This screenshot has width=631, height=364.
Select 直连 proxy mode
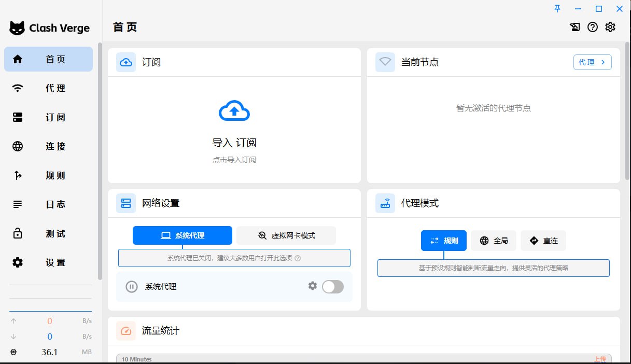pyautogui.click(x=543, y=241)
